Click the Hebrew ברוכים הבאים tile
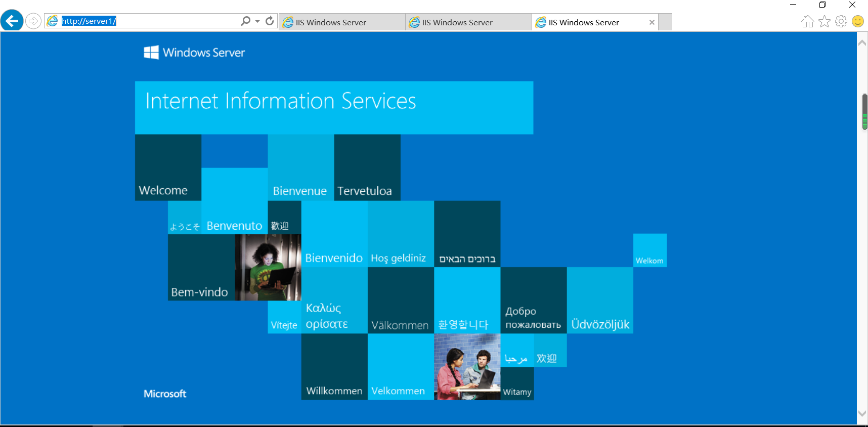The width and height of the screenshot is (868, 427). point(467,234)
